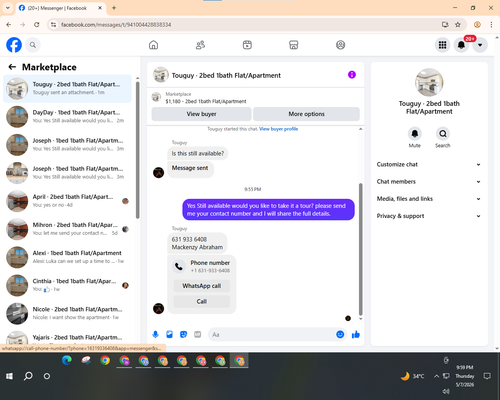The width and height of the screenshot is (500, 400).
Task: Click the back arrow beside Marketplace
Action: [x=12, y=67]
